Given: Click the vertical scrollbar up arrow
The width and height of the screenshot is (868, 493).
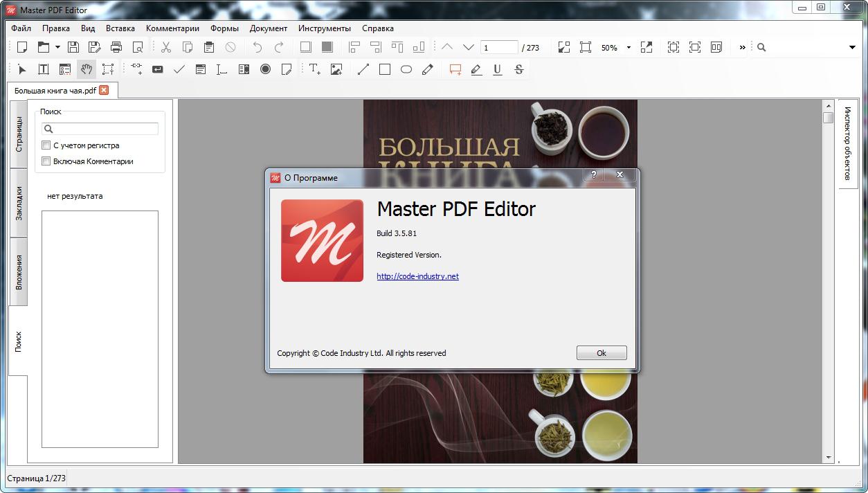Looking at the screenshot, I should tap(829, 105).
